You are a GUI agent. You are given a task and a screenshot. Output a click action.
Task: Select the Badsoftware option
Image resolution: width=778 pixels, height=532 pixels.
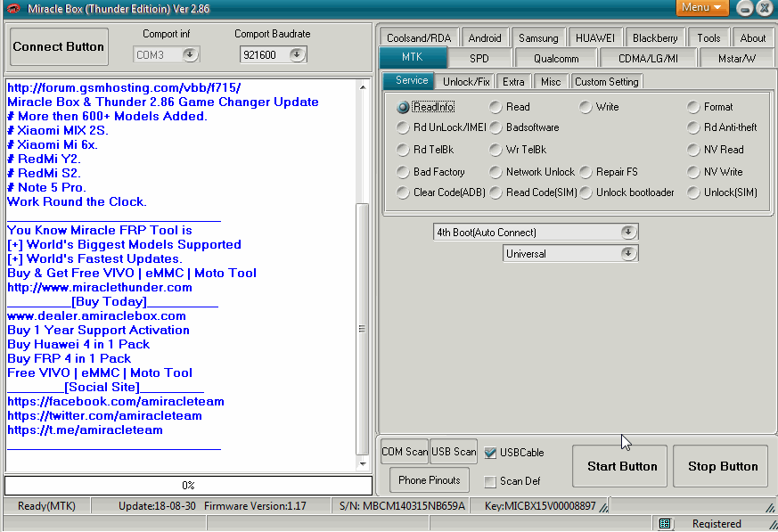(x=495, y=128)
